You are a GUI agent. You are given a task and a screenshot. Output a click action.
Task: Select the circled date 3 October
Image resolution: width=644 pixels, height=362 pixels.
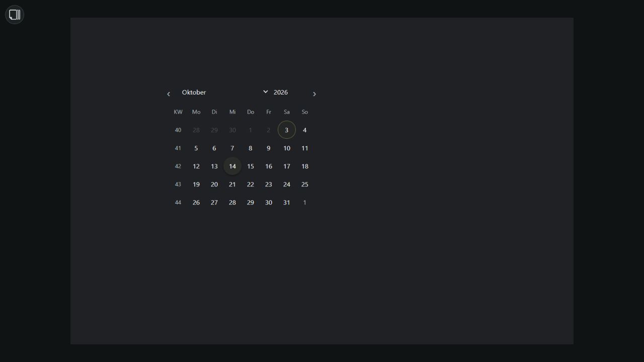coord(287,130)
